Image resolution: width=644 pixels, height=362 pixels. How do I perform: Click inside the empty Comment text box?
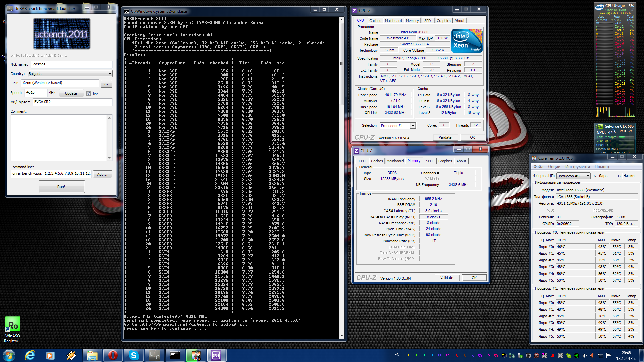click(x=59, y=137)
